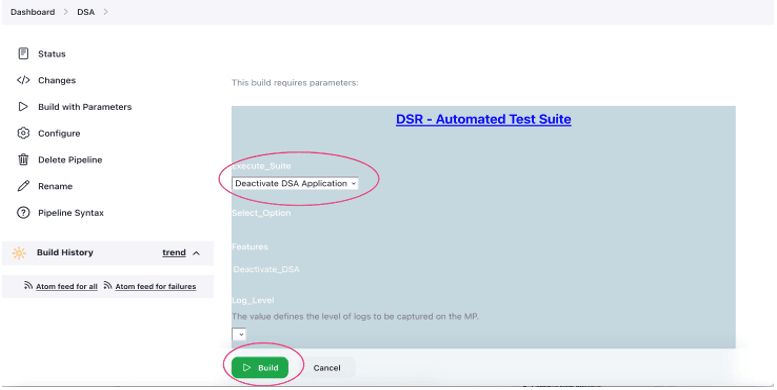777x390 pixels.
Task: Choose Delete Pipeline in the sidebar
Action: 70,160
